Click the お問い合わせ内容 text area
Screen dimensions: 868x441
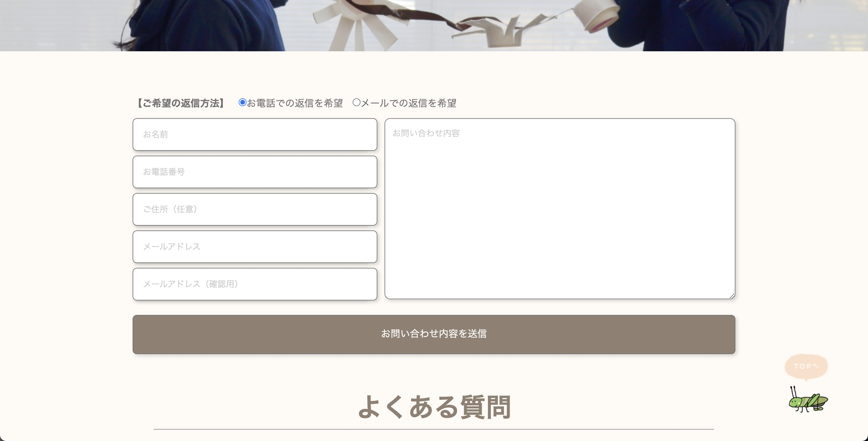point(560,209)
